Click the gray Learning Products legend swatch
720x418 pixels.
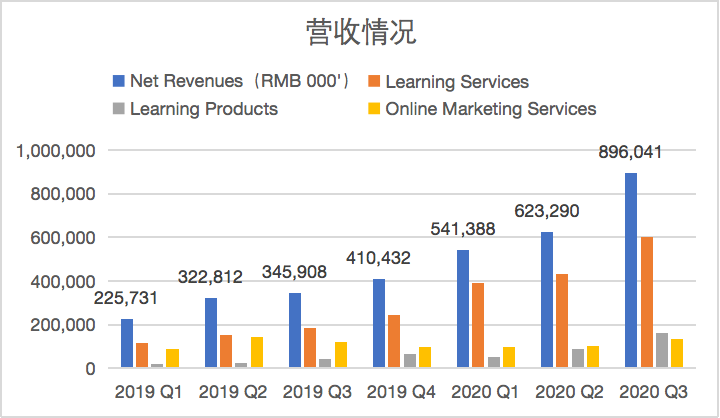pos(118,109)
